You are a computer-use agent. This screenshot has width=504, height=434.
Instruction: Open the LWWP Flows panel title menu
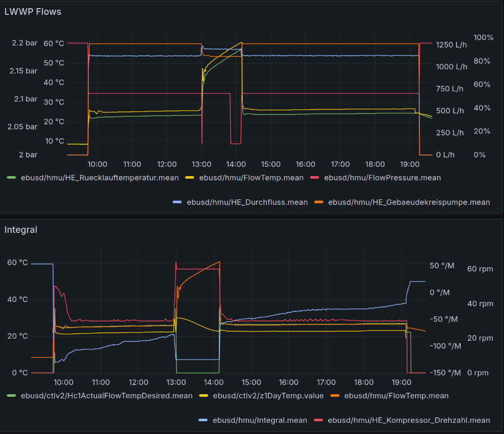[x=33, y=12]
